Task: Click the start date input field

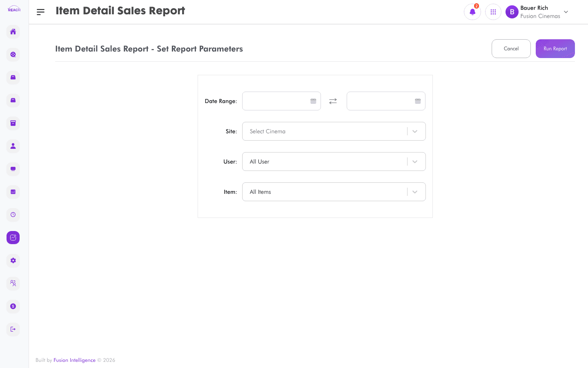Action: point(281,101)
